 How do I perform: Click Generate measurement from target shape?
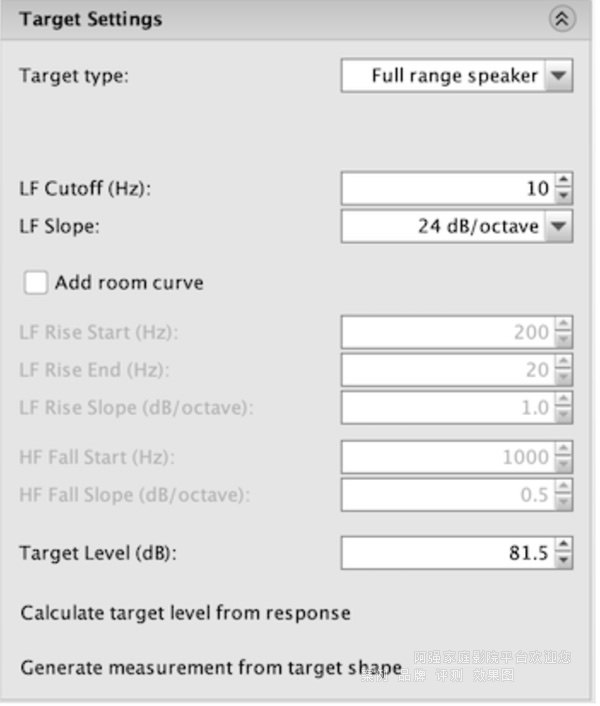point(211,667)
